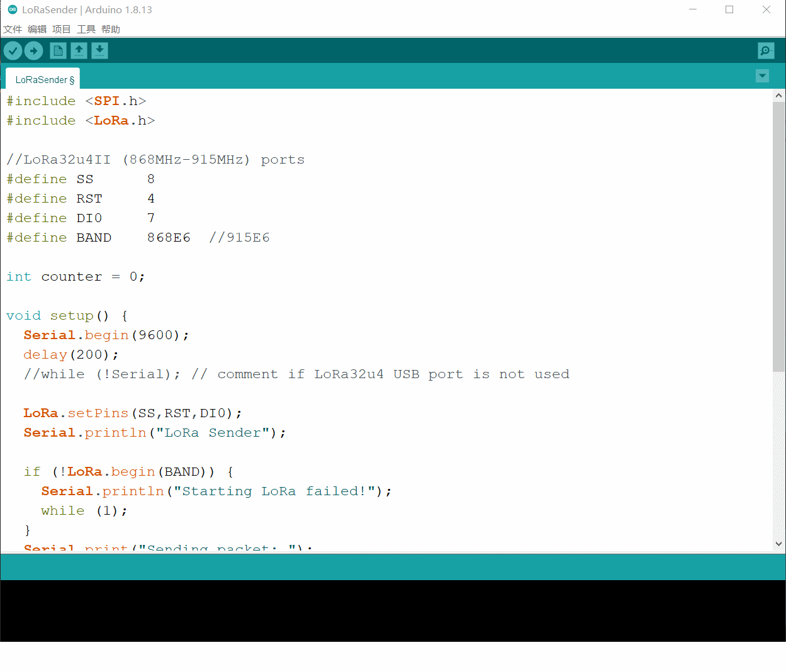Screen dimensions: 786x672
Task: Close the Arduino window
Action: (766, 9)
